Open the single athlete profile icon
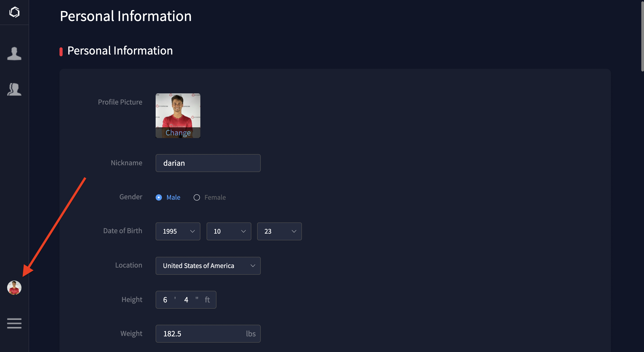The width and height of the screenshot is (644, 352). pos(14,53)
